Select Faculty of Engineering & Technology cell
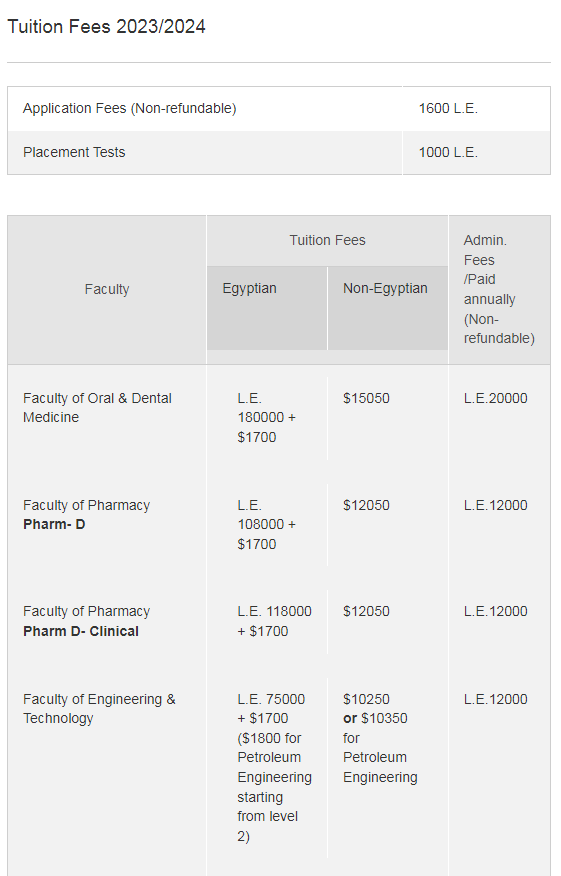 coord(99,708)
